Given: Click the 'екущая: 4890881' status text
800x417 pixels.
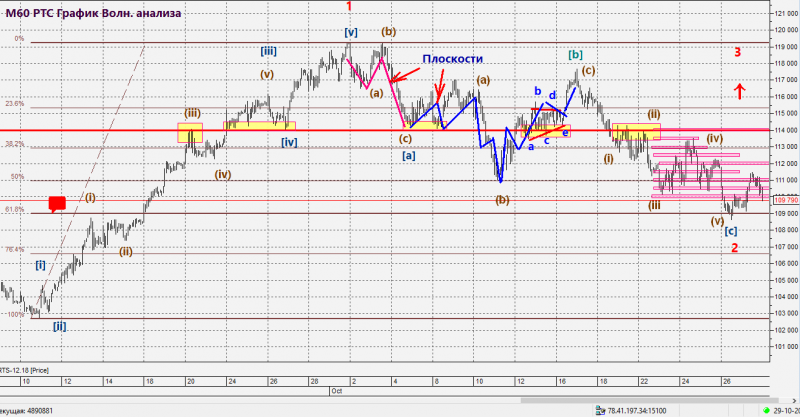Looking at the screenshot, I should (x=27, y=410).
